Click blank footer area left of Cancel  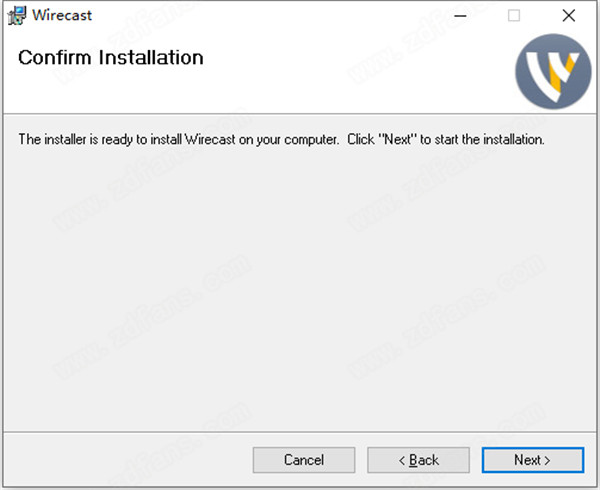tap(126, 460)
